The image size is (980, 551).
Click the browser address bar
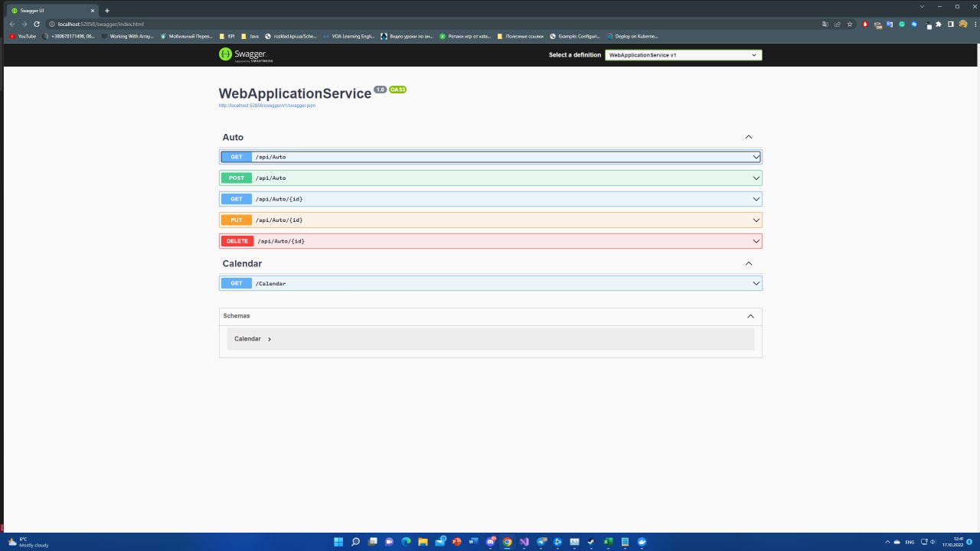coord(230,24)
